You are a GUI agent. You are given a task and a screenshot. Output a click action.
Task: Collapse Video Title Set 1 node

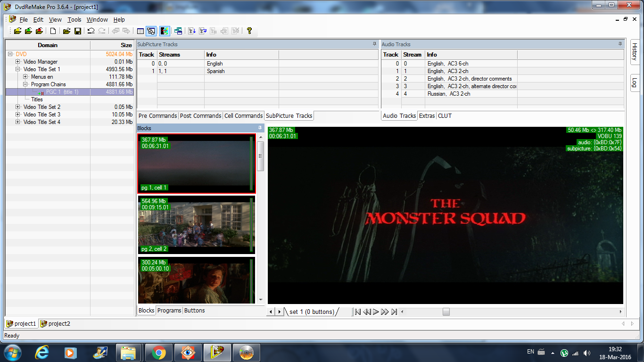(x=18, y=69)
